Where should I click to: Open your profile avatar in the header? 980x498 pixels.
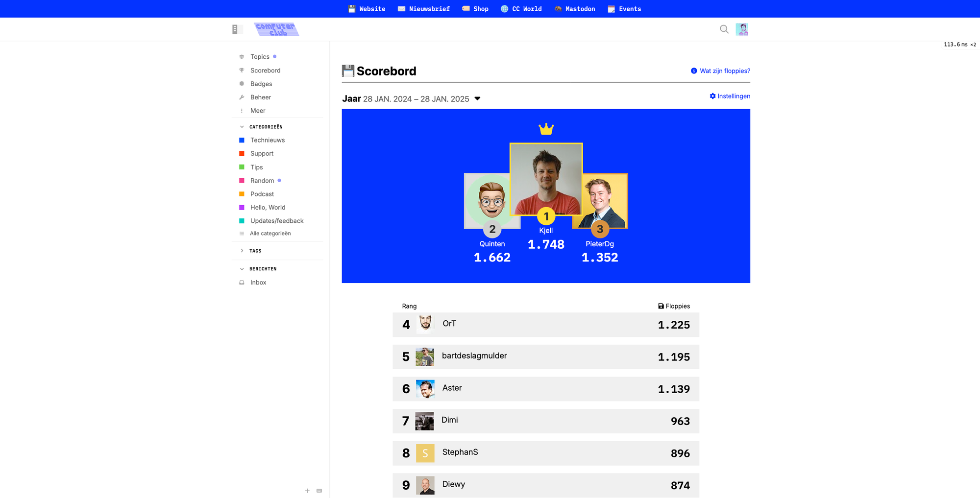tap(742, 29)
